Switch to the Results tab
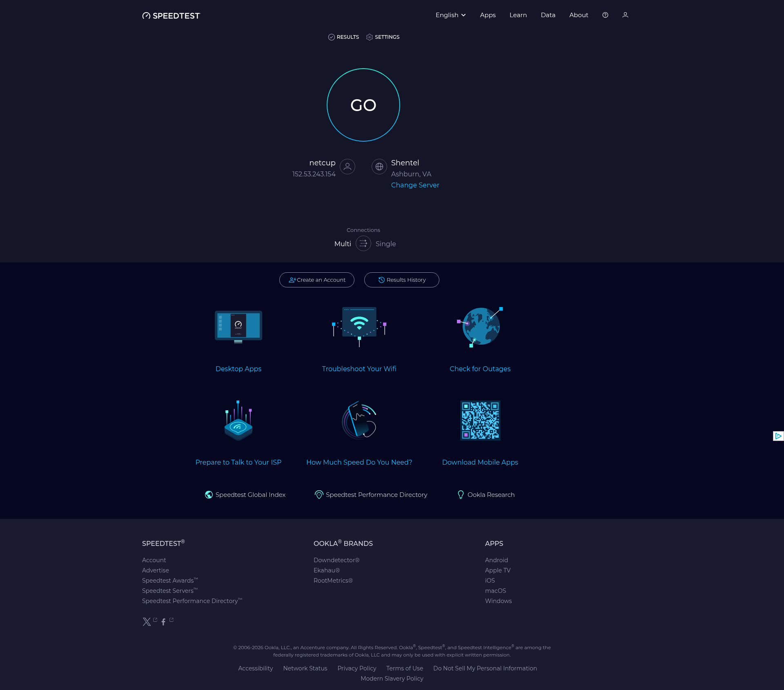The image size is (784, 690). click(343, 37)
